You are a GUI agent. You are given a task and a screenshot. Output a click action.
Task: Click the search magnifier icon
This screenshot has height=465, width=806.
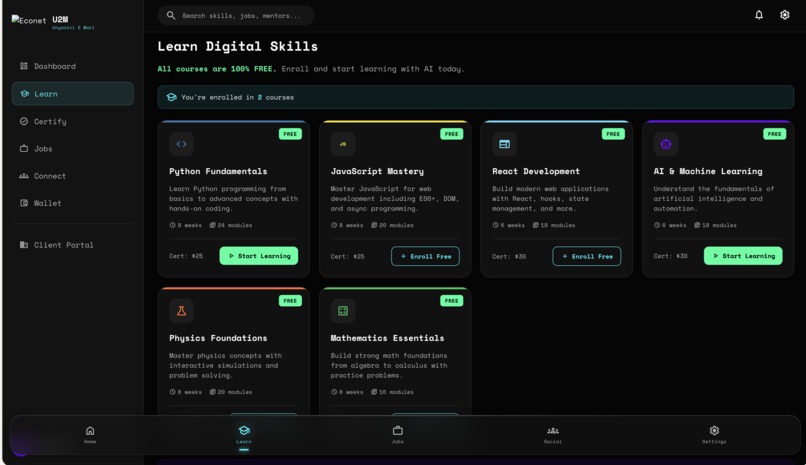(x=171, y=15)
